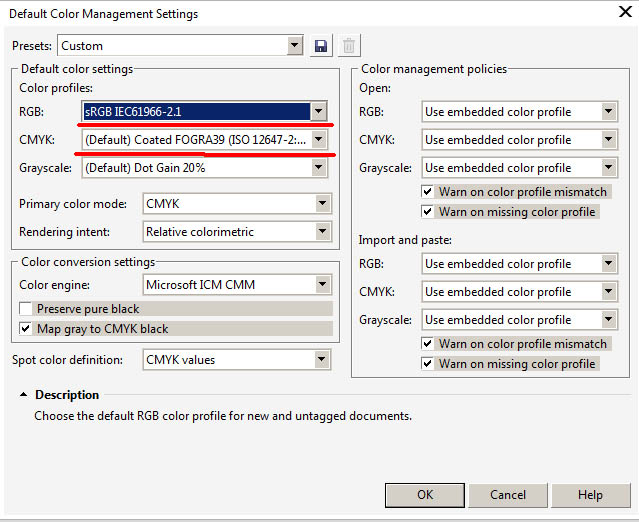Open Import and paste Grayscale policy dropdown
The height and width of the screenshot is (522, 639).
[x=520, y=320]
